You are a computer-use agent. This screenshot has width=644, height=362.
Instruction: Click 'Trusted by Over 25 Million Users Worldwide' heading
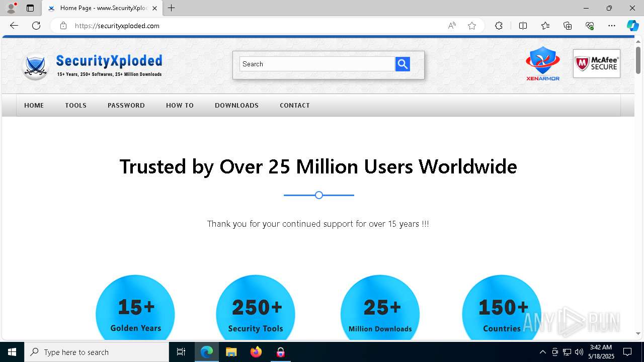[x=318, y=166]
